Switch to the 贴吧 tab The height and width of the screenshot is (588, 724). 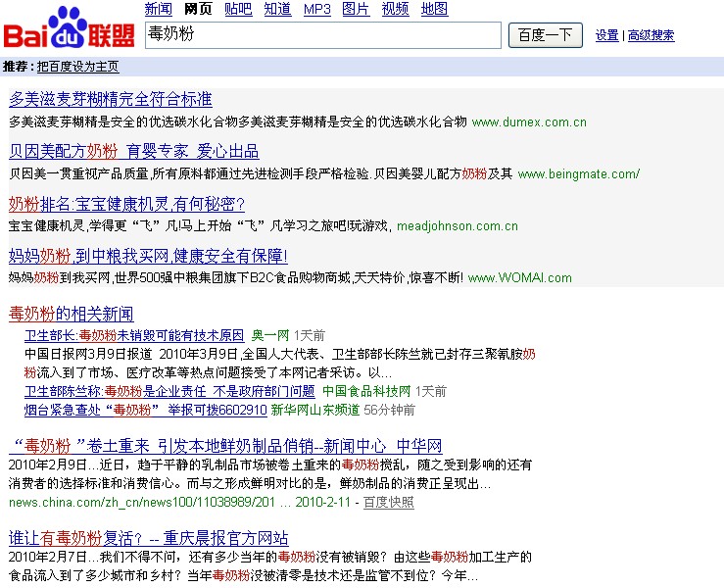238,9
